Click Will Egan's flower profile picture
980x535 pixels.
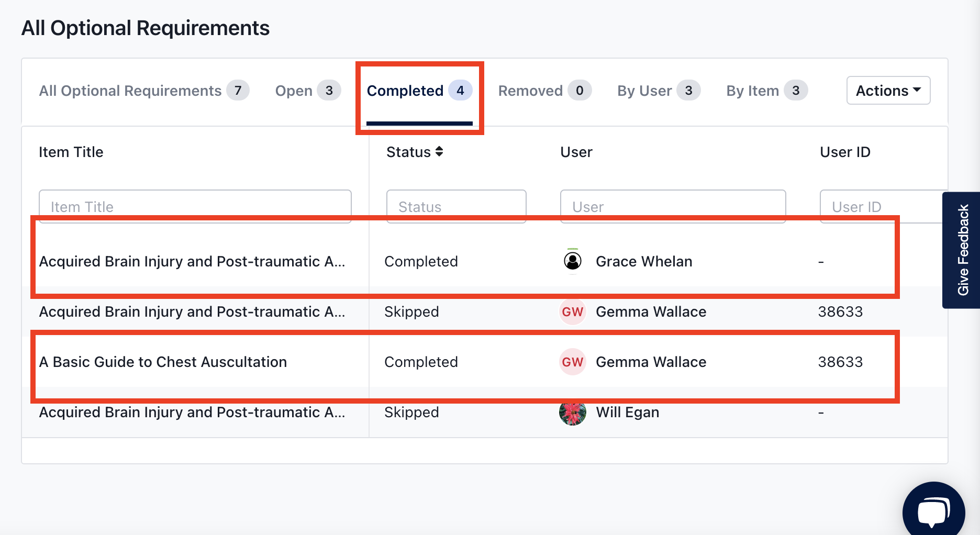point(573,412)
